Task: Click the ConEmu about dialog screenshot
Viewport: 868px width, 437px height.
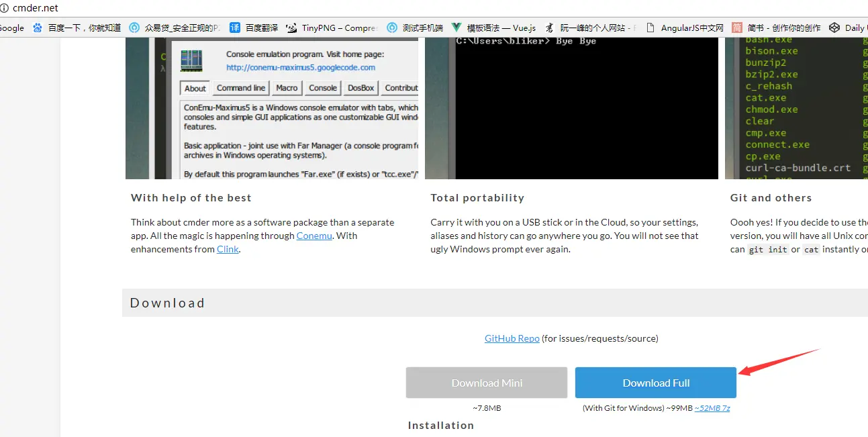Action: point(272,108)
